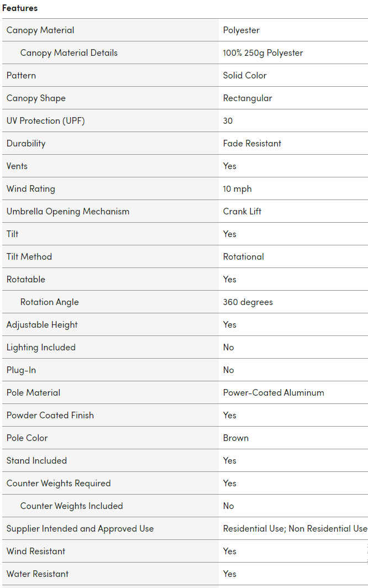Click the 360 degrees rotation angle value

(x=248, y=302)
